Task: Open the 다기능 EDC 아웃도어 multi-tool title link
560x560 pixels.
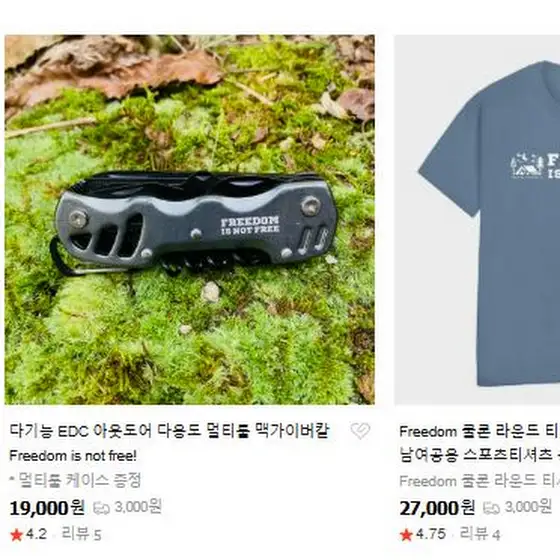Action: click(169, 431)
